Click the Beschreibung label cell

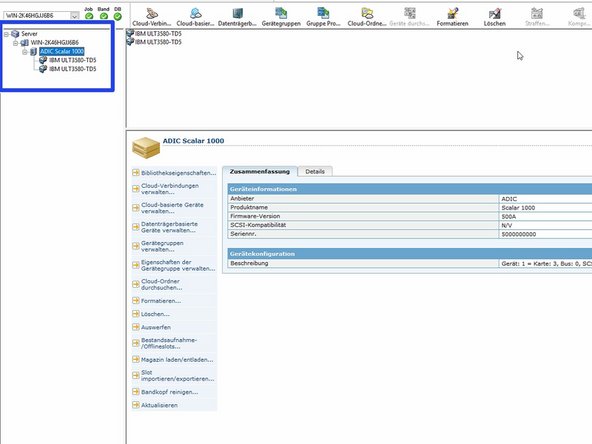click(x=363, y=264)
